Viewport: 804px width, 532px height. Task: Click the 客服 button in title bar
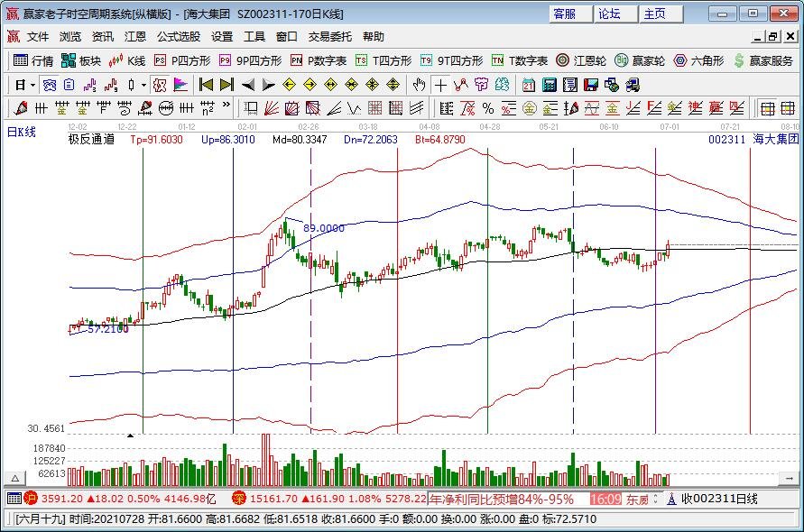tap(566, 14)
